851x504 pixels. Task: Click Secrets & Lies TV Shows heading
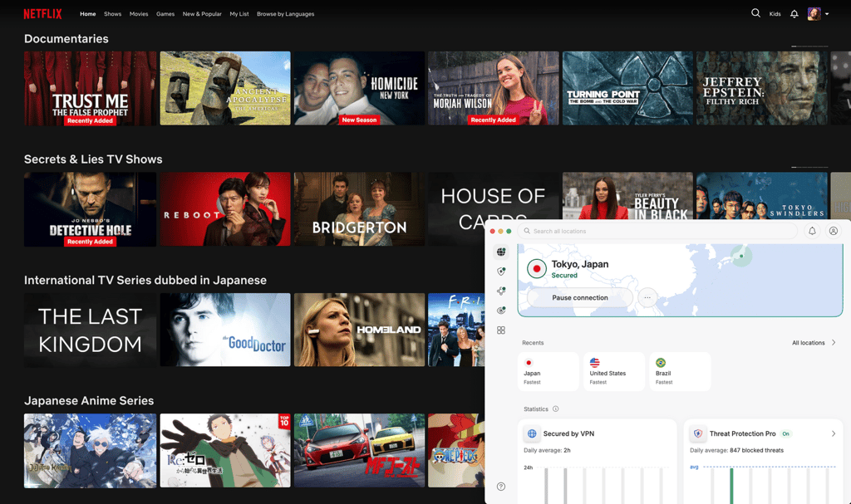93,159
